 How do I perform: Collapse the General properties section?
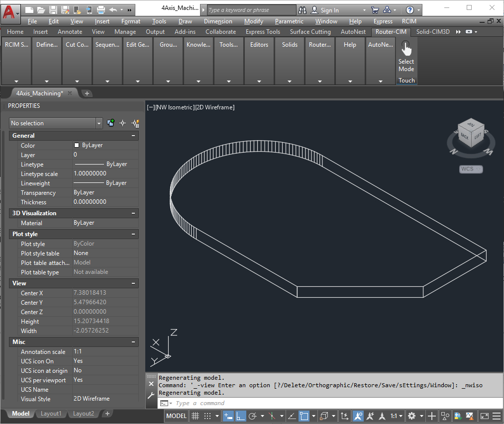[x=133, y=136]
